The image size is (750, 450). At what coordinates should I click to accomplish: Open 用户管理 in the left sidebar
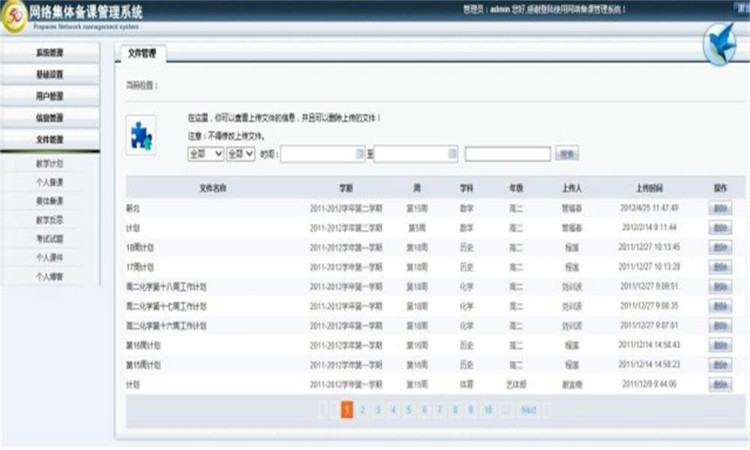pos(50,96)
